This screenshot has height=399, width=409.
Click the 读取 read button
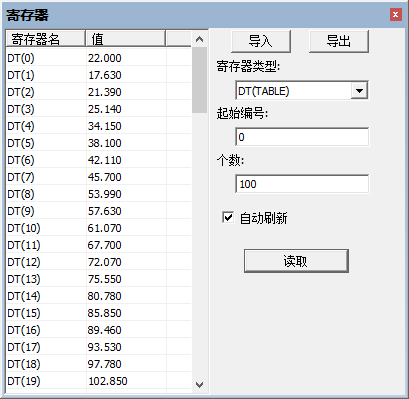tap(296, 261)
